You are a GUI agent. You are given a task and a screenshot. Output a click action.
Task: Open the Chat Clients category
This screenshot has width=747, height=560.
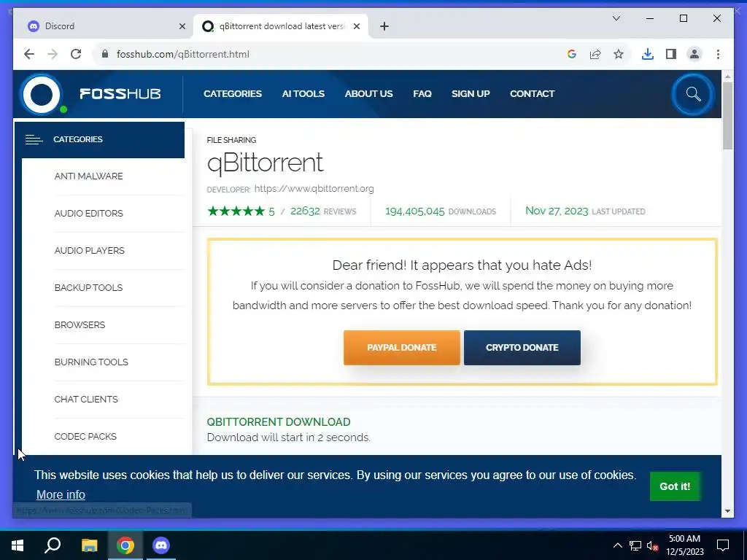pyautogui.click(x=86, y=399)
